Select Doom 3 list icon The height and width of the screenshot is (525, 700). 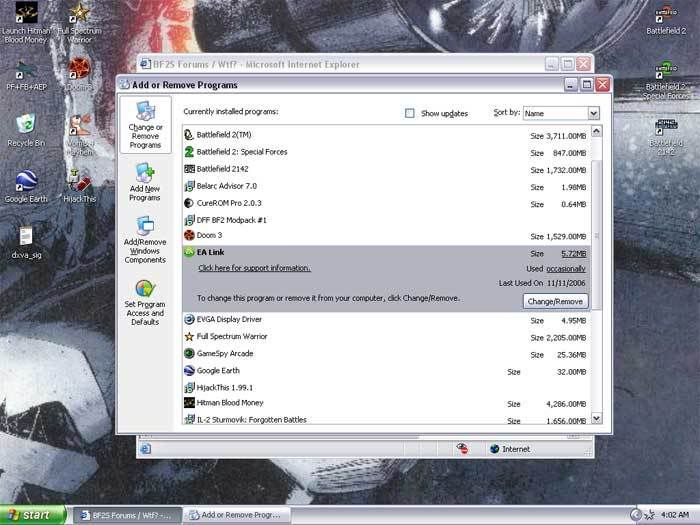coord(189,235)
